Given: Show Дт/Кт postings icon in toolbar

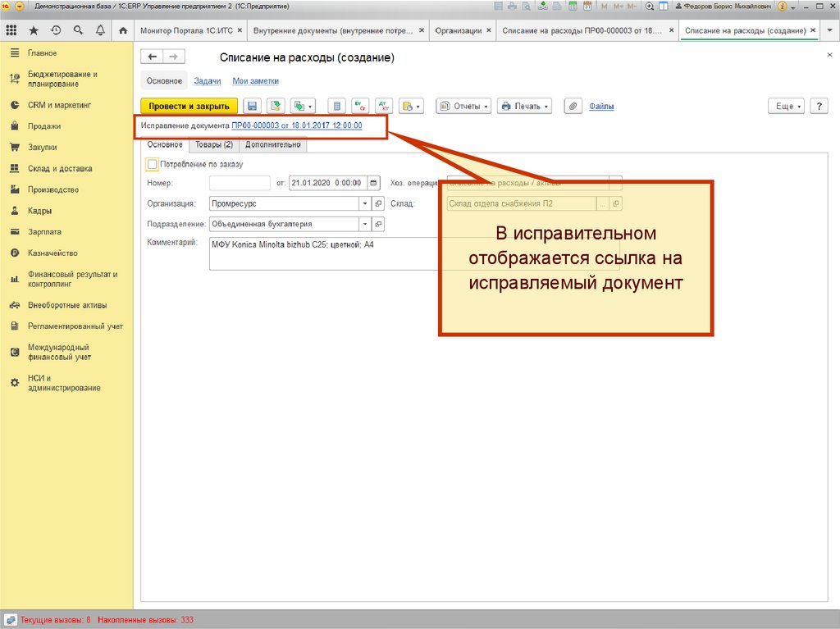Looking at the screenshot, I should tap(384, 107).
